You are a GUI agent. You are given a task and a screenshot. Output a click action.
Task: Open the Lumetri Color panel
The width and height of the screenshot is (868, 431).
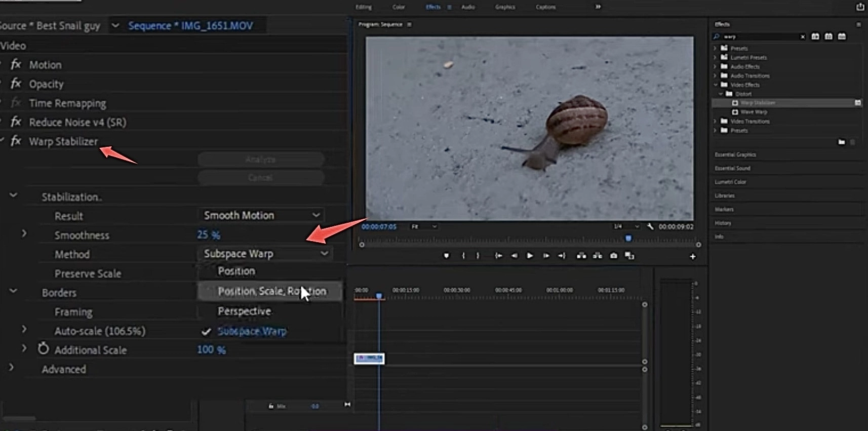pos(730,182)
